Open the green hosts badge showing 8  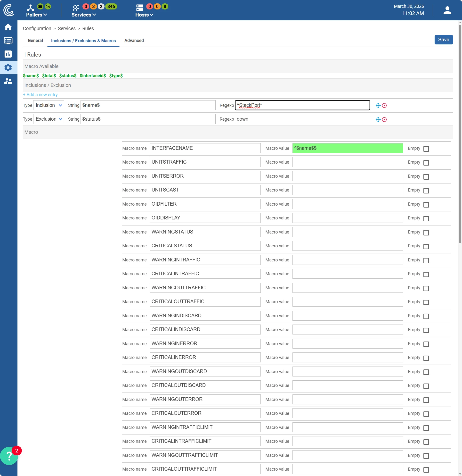click(x=165, y=7)
